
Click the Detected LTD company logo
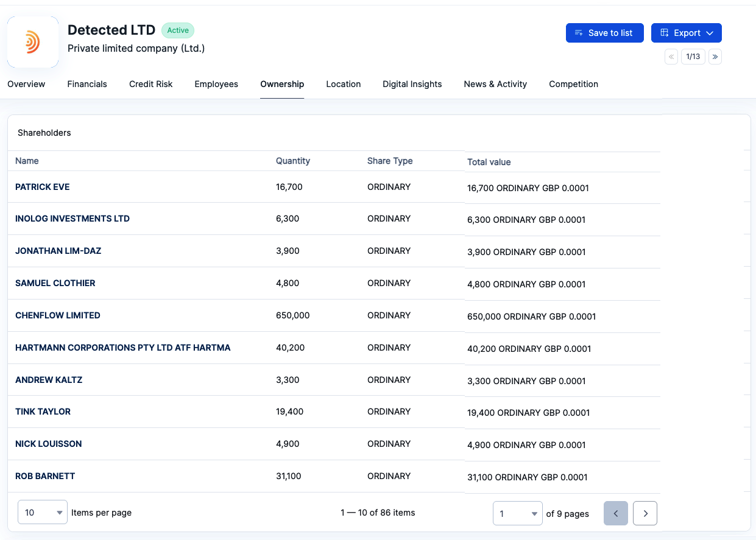pyautogui.click(x=33, y=42)
